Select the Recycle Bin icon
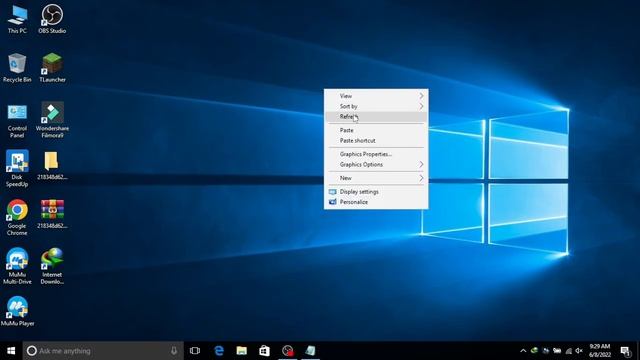Screen dimensions: 640x360 (17, 68)
